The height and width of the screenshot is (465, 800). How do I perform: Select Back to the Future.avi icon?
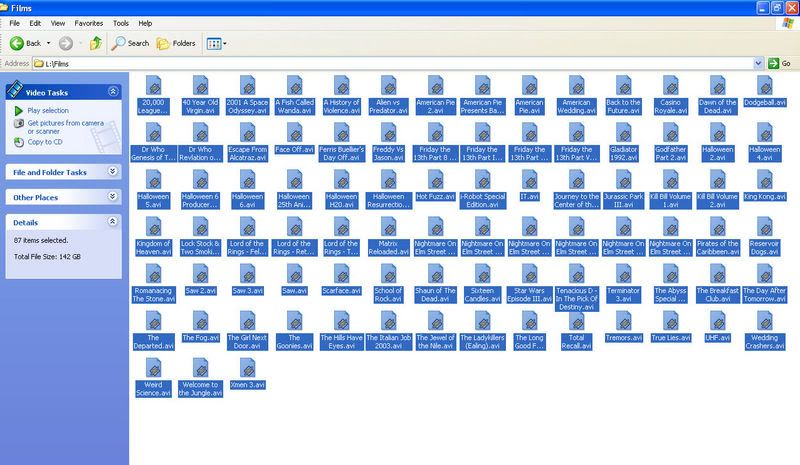[623, 86]
